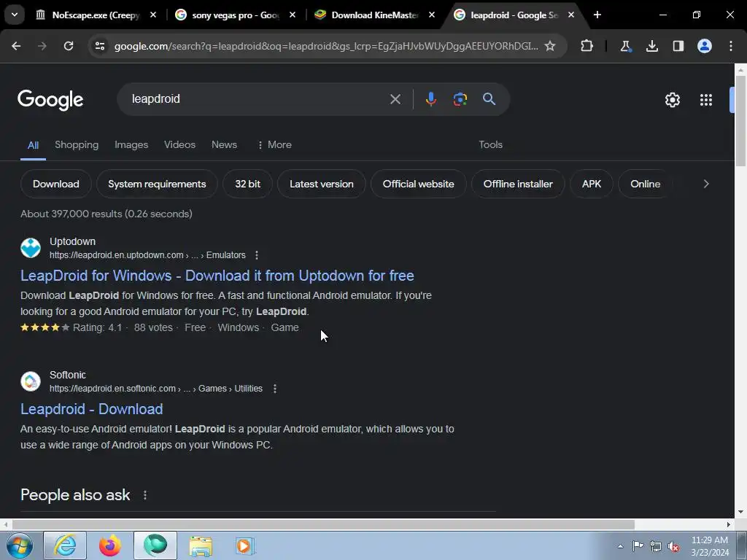The height and width of the screenshot is (560, 747).
Task: Click the address bar URL
Action: point(326,46)
